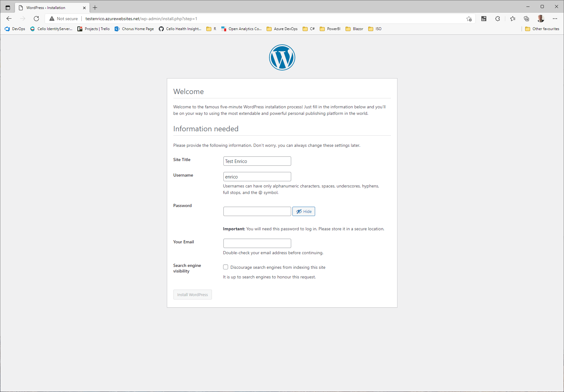Enable Discourage search engines from indexing
564x392 pixels.
coord(225,267)
